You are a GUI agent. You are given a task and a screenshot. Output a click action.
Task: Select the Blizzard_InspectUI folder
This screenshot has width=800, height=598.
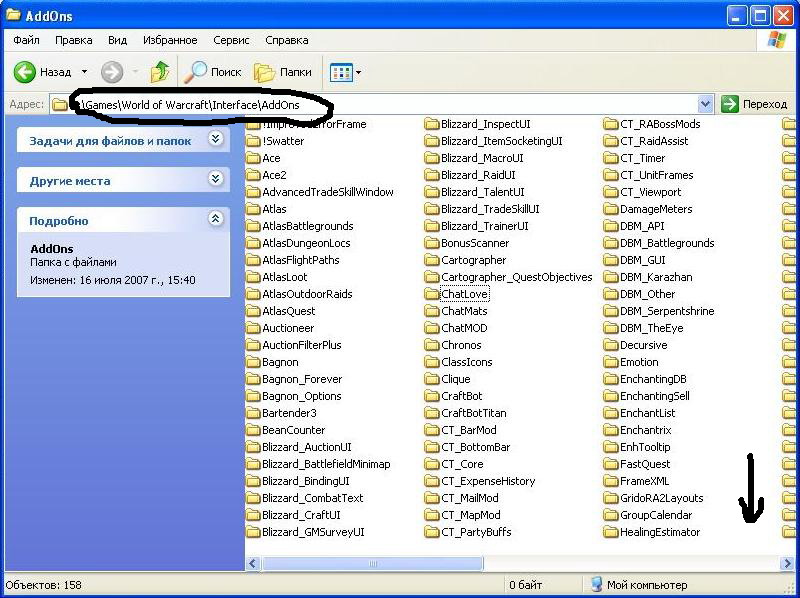point(478,124)
